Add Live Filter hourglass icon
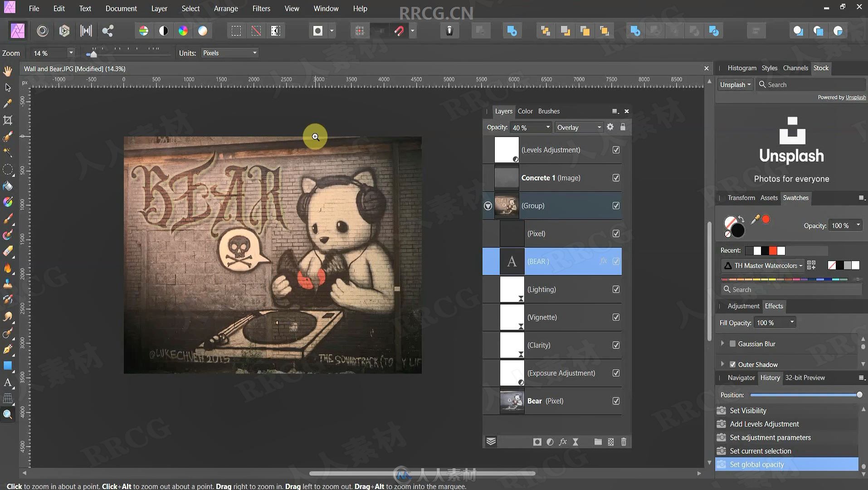This screenshot has width=868, height=490. pyautogui.click(x=575, y=442)
